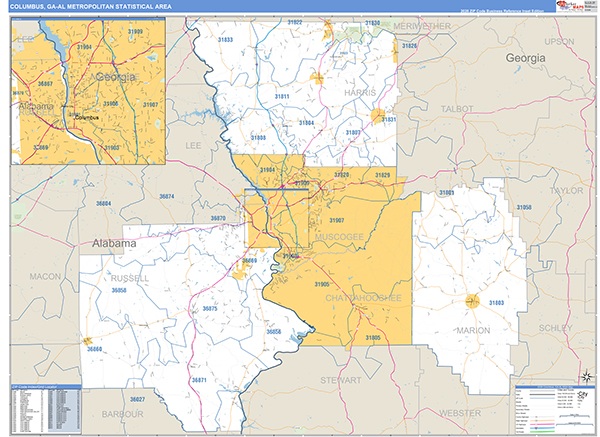
Task: Click the orange area beside ZIP 36869
Action: (x=243, y=269)
